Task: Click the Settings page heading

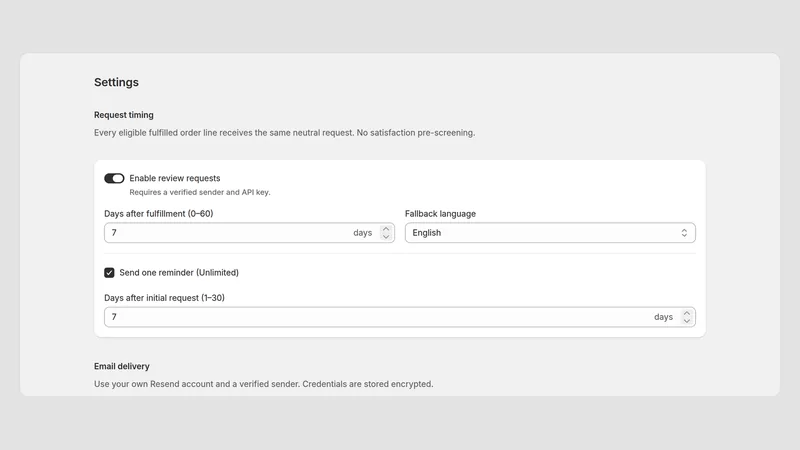Action: pos(116,82)
